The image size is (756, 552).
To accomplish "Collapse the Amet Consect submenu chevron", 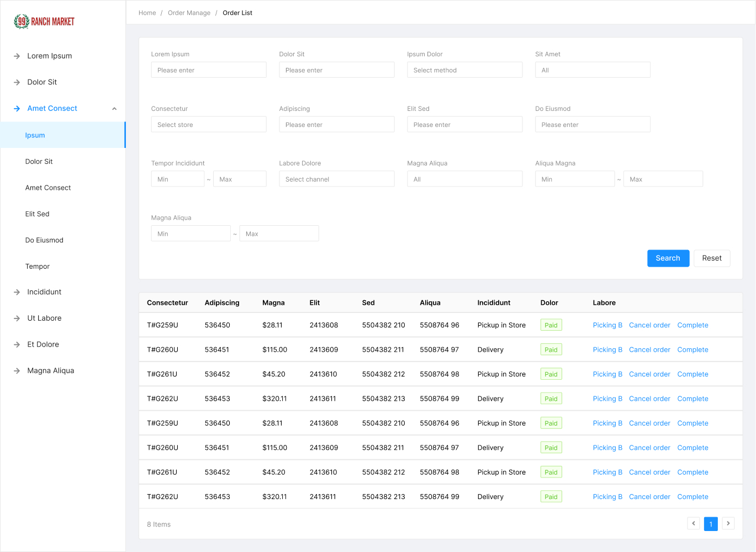I will coord(114,109).
